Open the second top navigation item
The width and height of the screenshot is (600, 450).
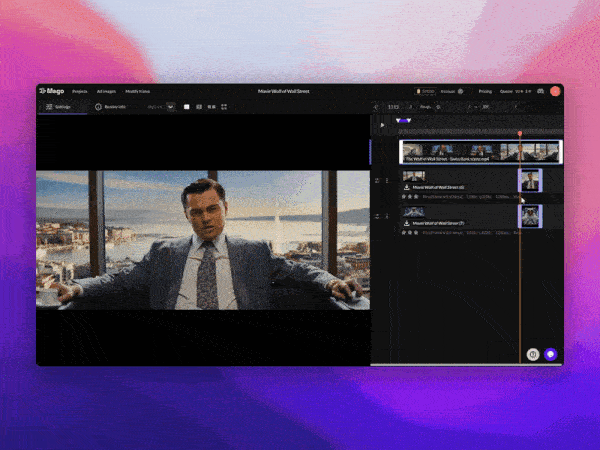106,91
